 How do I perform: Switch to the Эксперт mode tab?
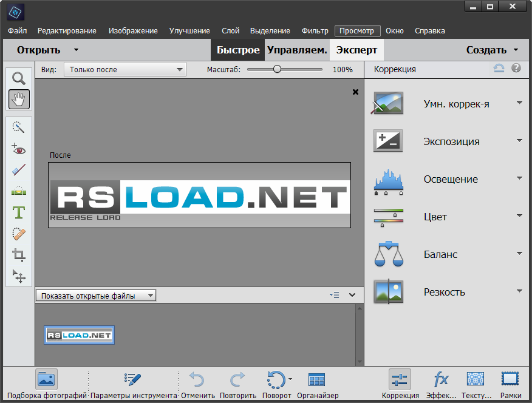coord(356,50)
